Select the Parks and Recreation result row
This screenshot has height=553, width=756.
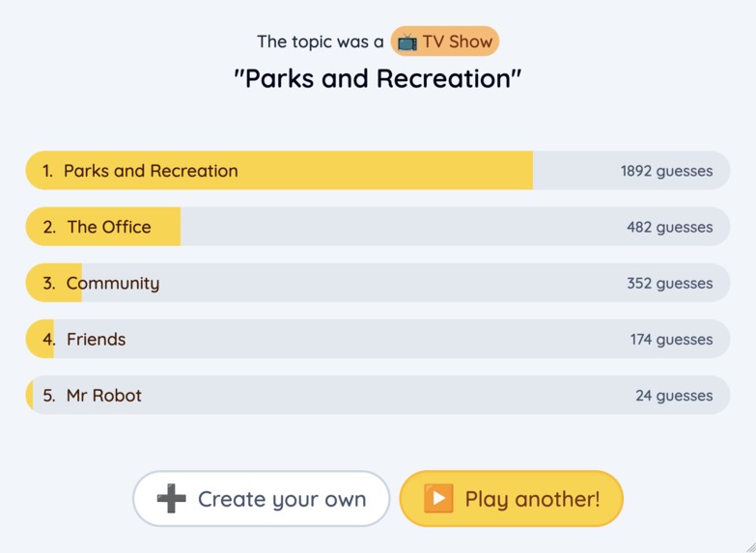pyautogui.click(x=378, y=171)
